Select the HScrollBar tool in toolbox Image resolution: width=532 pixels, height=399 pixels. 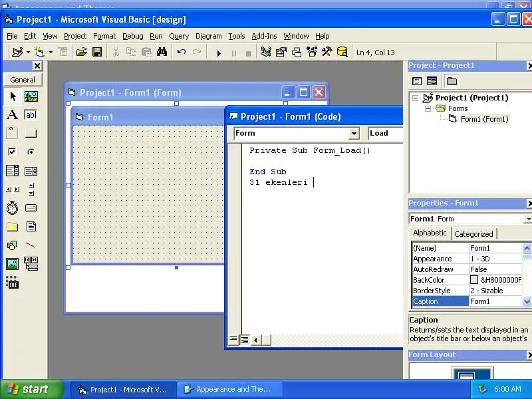pos(13,190)
